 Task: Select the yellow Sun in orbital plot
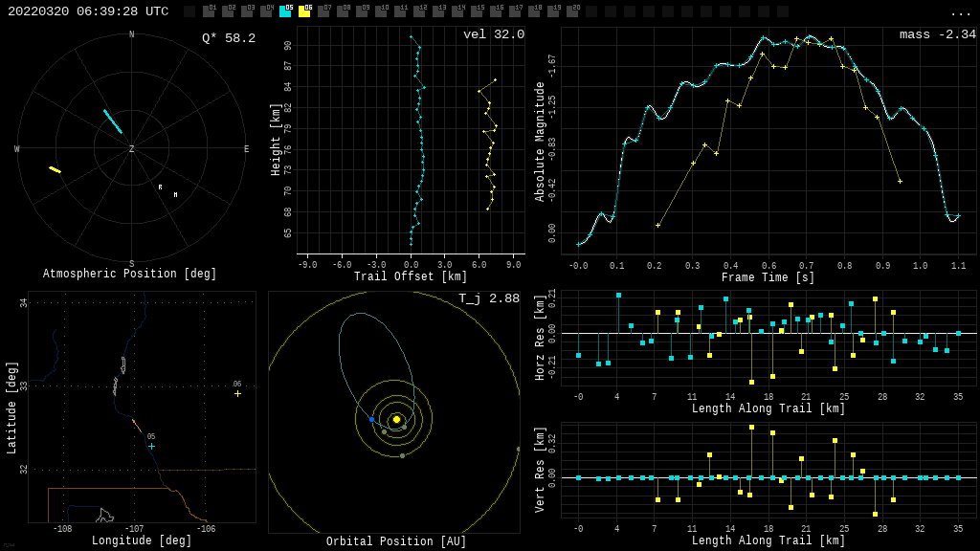click(x=396, y=419)
